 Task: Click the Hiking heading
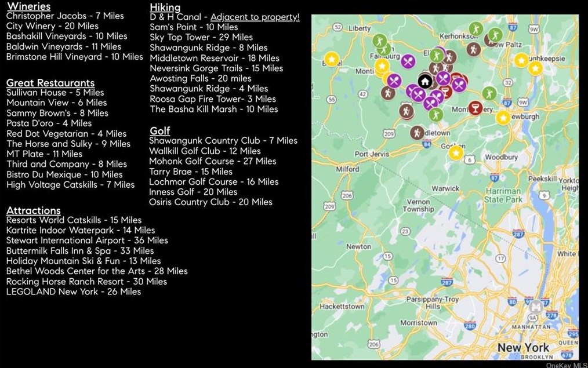[165, 7]
